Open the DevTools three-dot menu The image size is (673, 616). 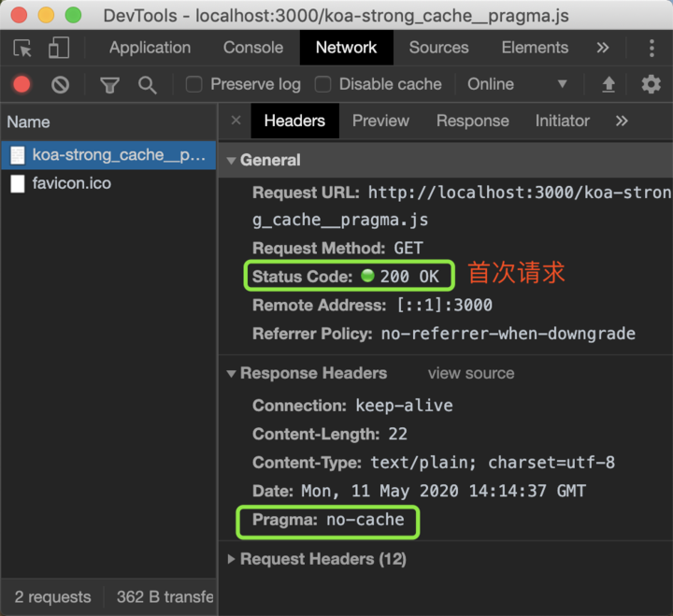[x=652, y=48]
